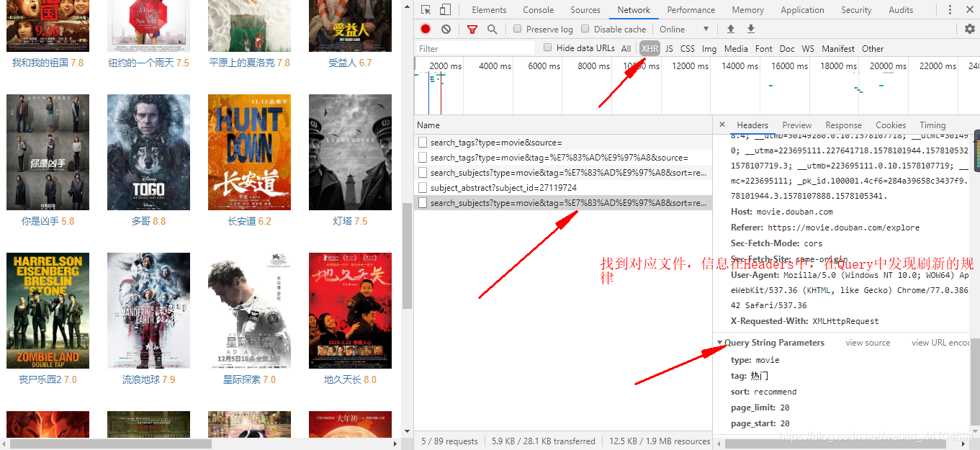Open the 长安道 Hunt Down poster
This screenshot has width=980, height=450.
click(x=249, y=152)
